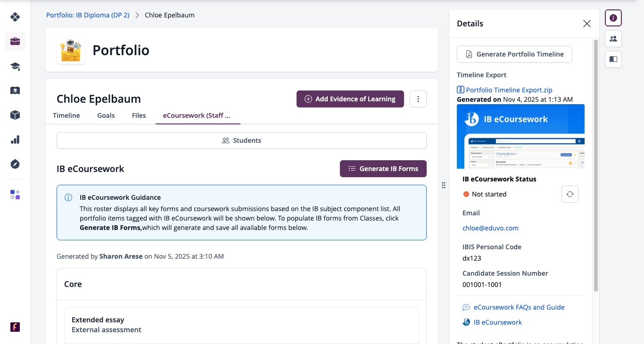Click the 'Not started' status text
Image resolution: width=644 pixels, height=344 pixels.
(x=489, y=194)
